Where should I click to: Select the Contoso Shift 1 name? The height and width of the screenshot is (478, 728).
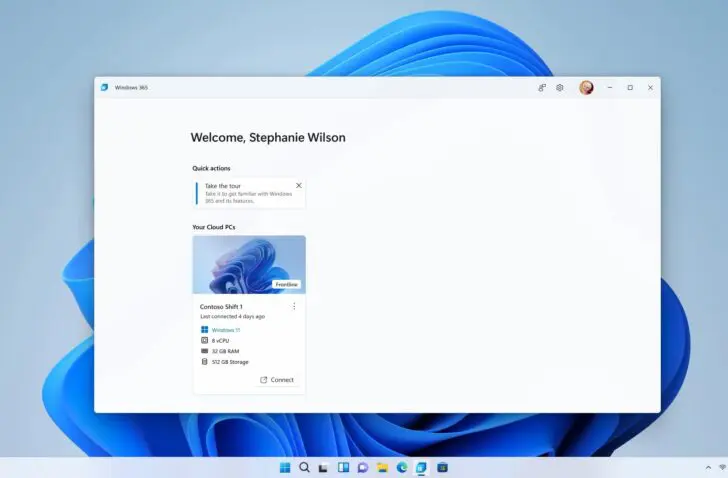pyautogui.click(x=221, y=307)
